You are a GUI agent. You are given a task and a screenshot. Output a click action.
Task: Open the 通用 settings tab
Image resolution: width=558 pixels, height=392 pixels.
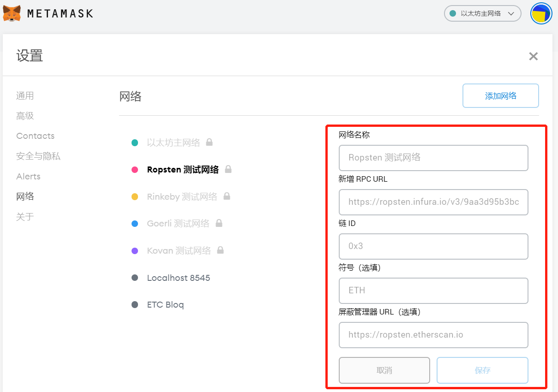click(x=25, y=95)
